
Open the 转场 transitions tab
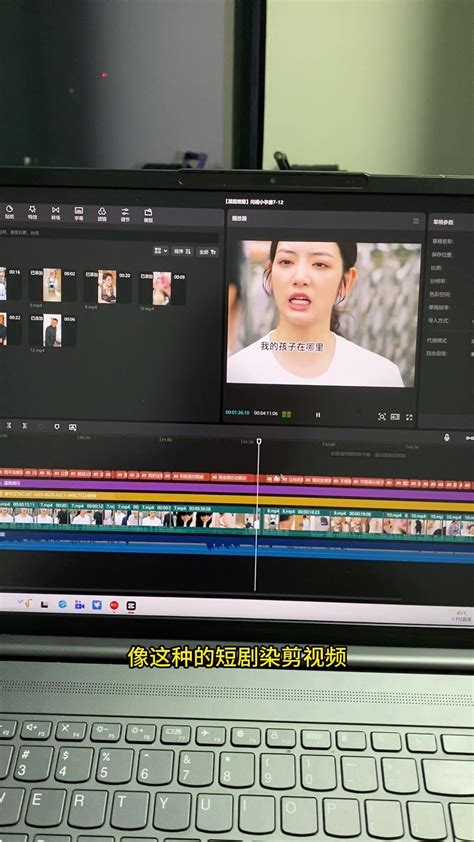[55, 213]
